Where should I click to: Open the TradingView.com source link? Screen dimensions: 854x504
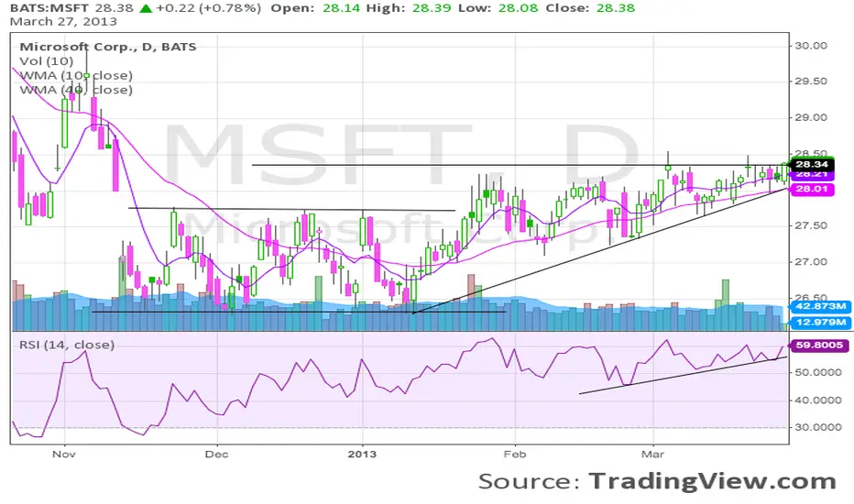[x=712, y=482]
